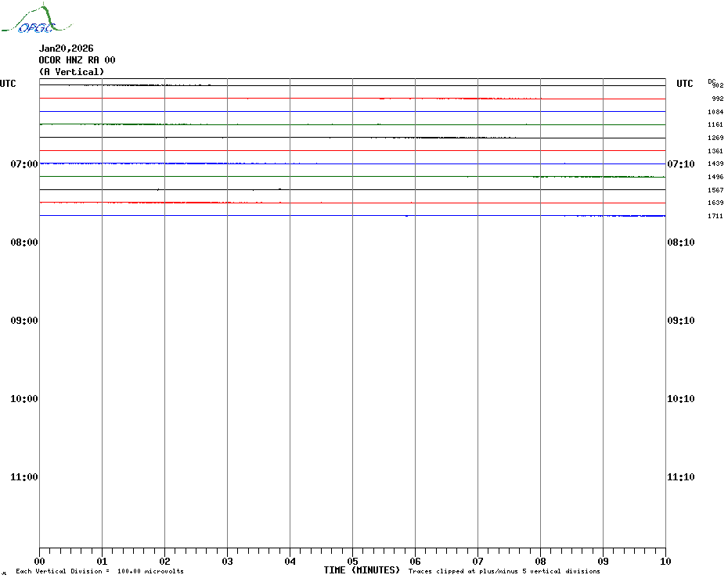Select the OCOR HNZ RA 00 station text

[77, 60]
